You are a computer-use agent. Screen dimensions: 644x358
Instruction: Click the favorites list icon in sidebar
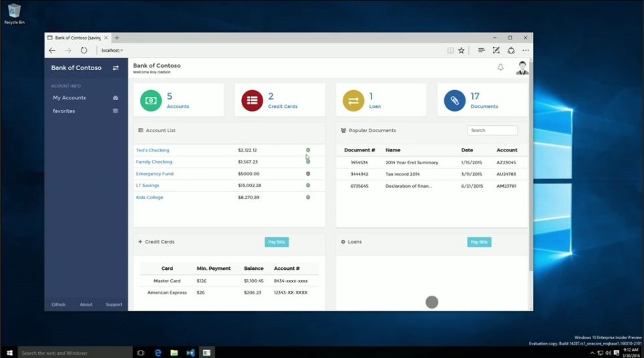[x=116, y=111]
